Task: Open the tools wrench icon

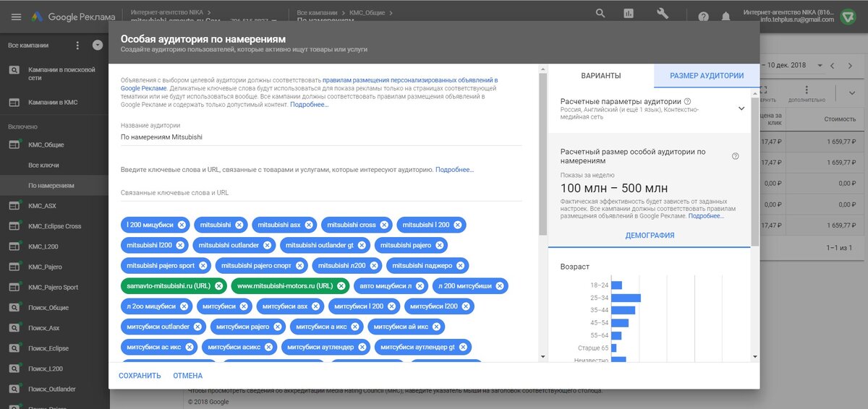Action: tap(663, 14)
